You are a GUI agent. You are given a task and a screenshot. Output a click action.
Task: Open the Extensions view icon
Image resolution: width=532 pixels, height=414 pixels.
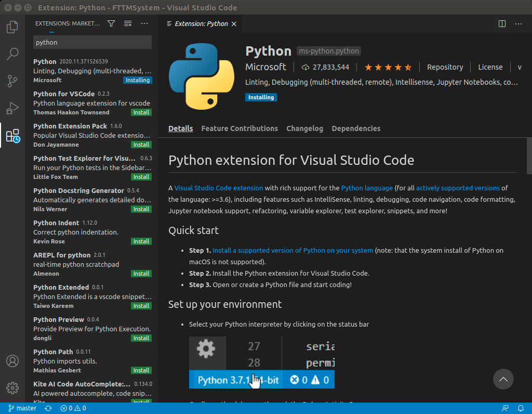(13, 136)
